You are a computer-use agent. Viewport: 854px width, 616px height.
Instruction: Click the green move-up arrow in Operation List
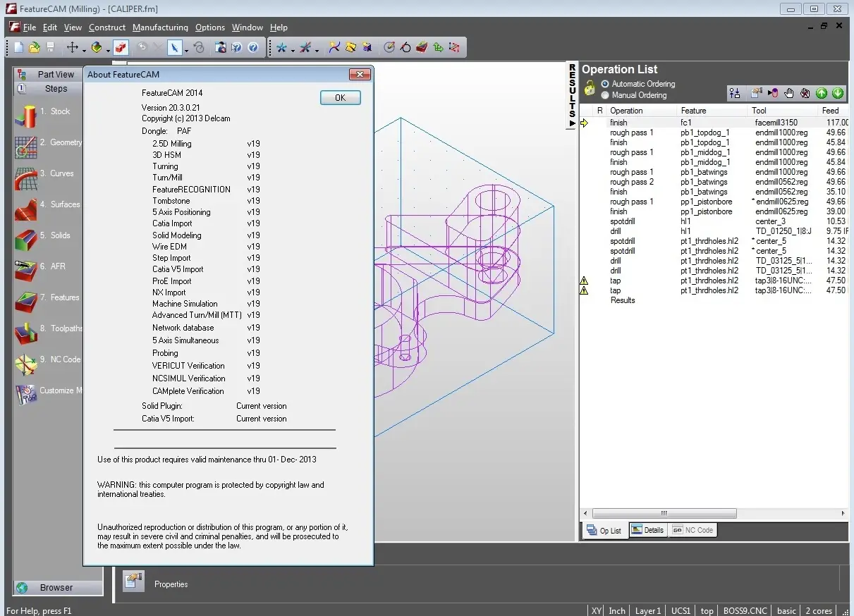click(x=822, y=93)
